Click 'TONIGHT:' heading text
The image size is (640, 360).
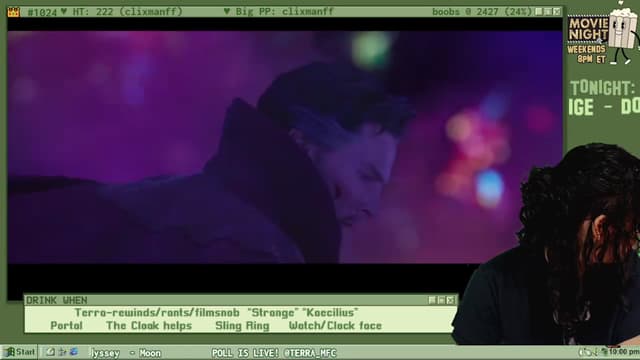(x=602, y=88)
